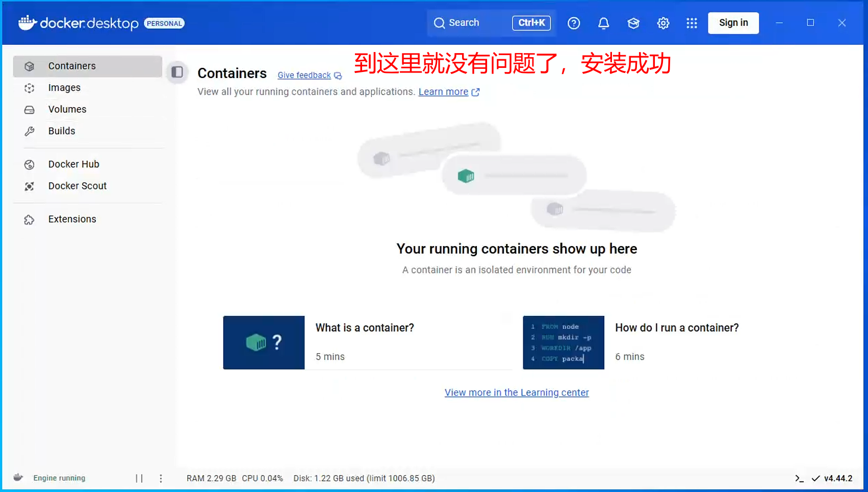
Task: Click the Extensions puzzle icon
Action: [x=30, y=220]
